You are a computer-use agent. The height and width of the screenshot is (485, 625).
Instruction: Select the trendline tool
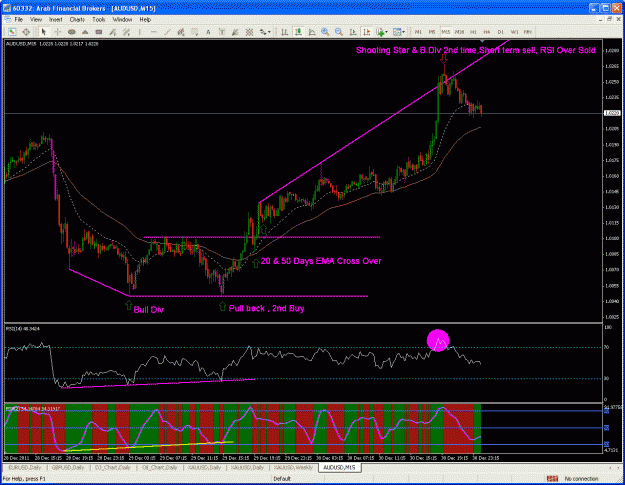167,32
